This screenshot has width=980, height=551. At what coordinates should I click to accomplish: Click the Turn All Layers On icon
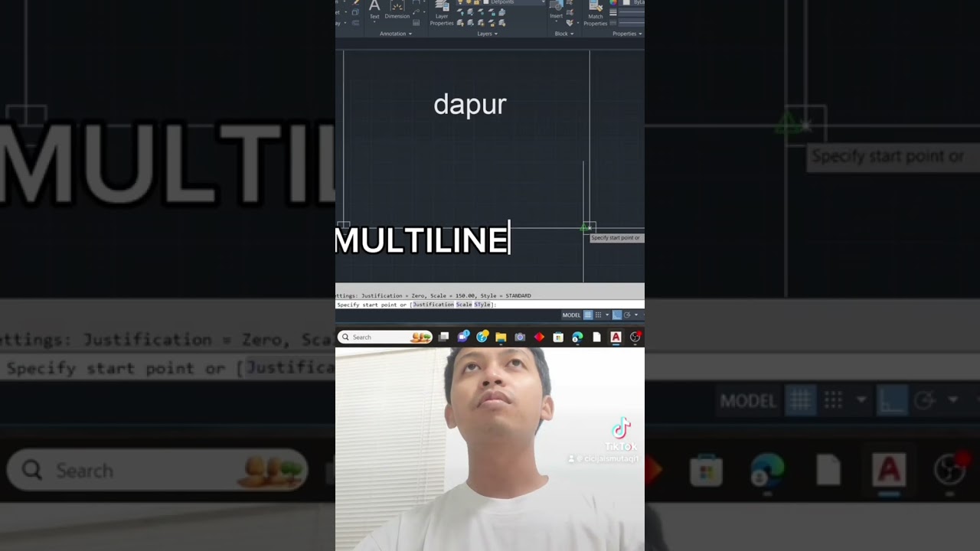pyautogui.click(x=460, y=23)
